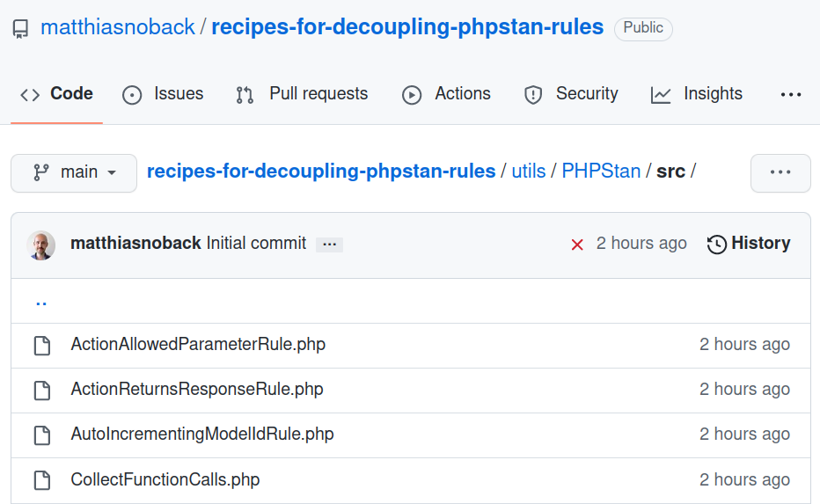Click file icon beside AutoIncrementingModelIdRule.php
820x504 pixels.
(42, 435)
